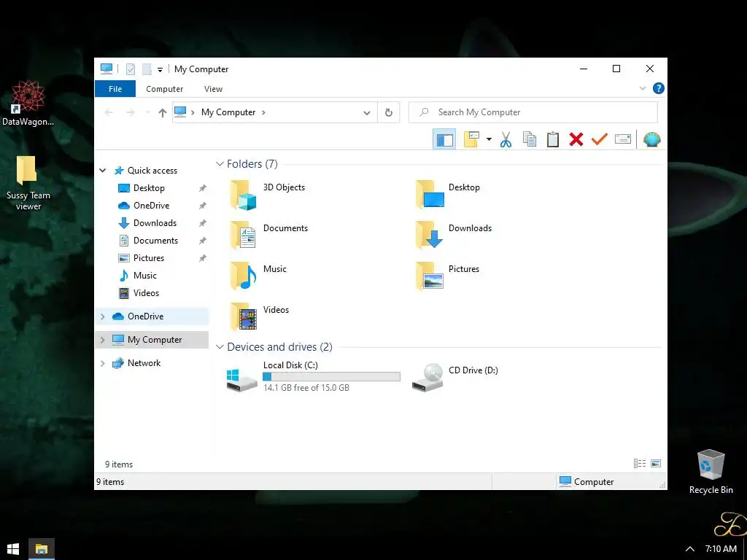Select Sussy Team viewer desktop folder
Screen dimensions: 747x560
28,183
